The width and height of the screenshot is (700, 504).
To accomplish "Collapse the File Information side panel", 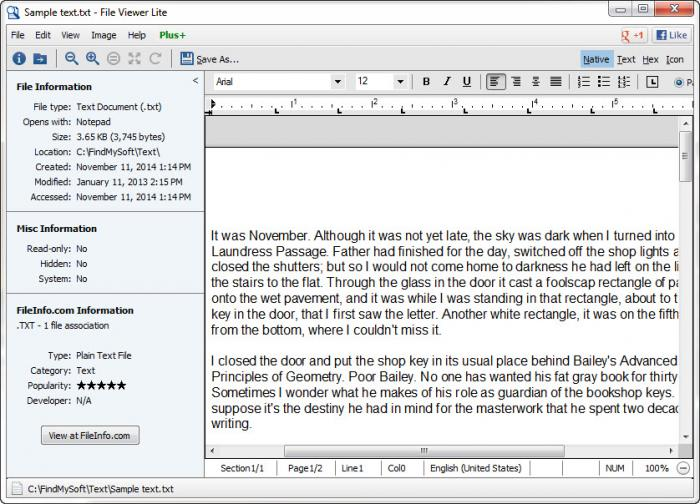I will coord(195,80).
